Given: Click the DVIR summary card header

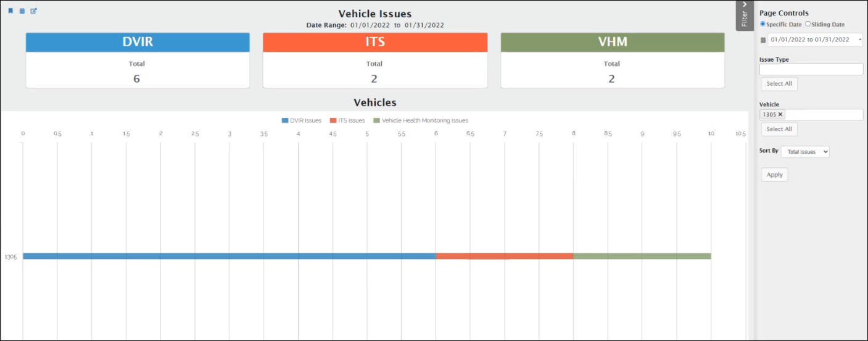Looking at the screenshot, I should point(137,42).
